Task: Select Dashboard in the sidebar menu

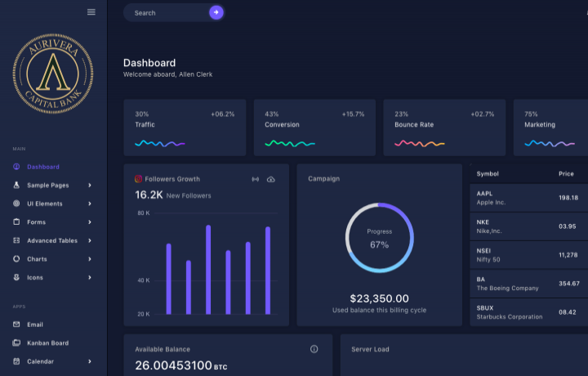Action: point(42,167)
